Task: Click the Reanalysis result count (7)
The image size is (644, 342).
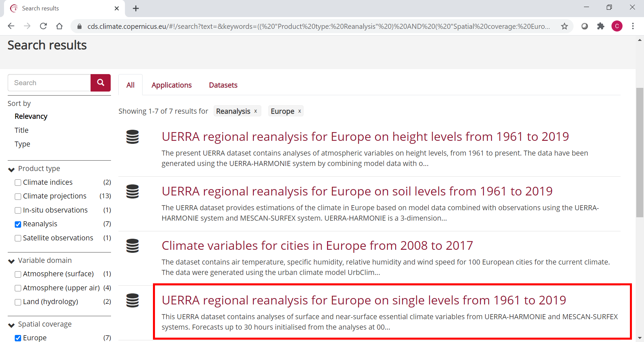Action: click(x=107, y=224)
